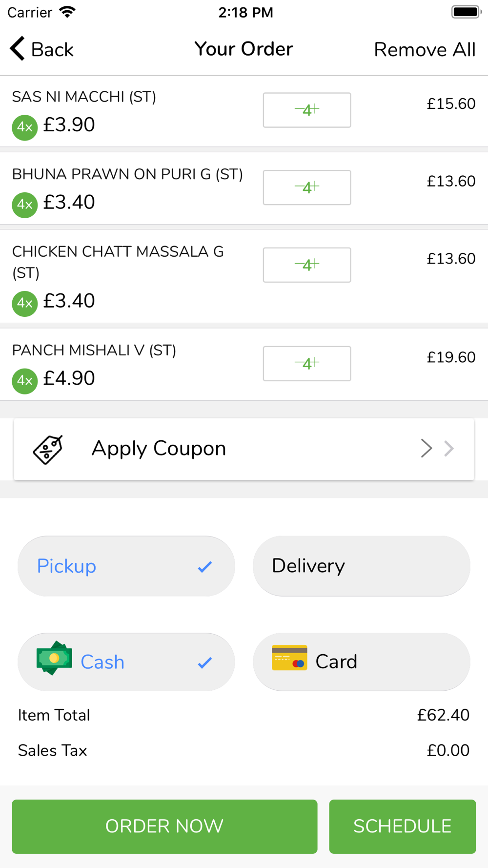Tap the back chevron arrow icon
Viewport: 488px width, 868px height.
(17, 49)
